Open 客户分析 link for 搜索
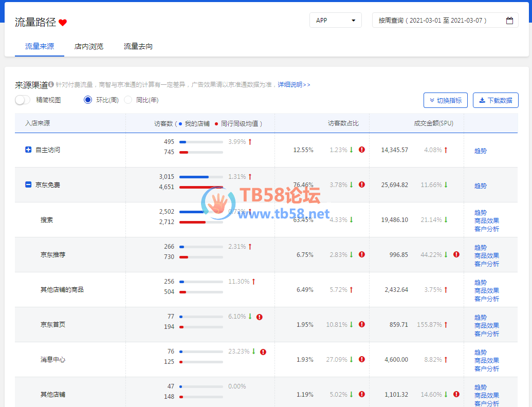Viewport: 532px width, 407px height. tap(487, 229)
